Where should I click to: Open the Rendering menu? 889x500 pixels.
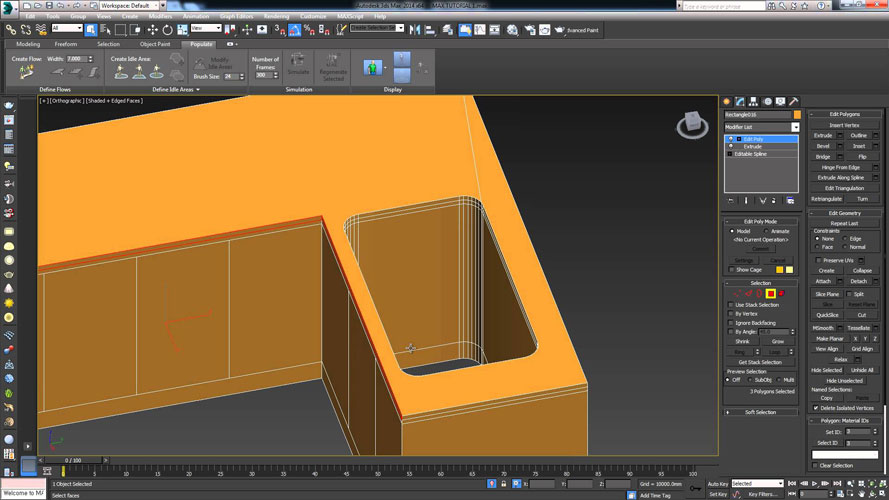[x=276, y=16]
